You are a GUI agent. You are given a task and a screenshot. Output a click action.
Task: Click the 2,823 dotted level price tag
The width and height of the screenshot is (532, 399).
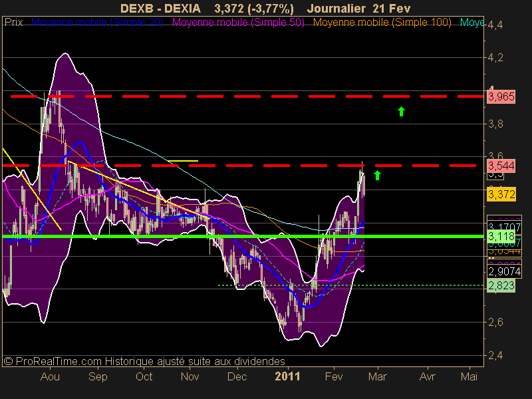click(x=501, y=286)
